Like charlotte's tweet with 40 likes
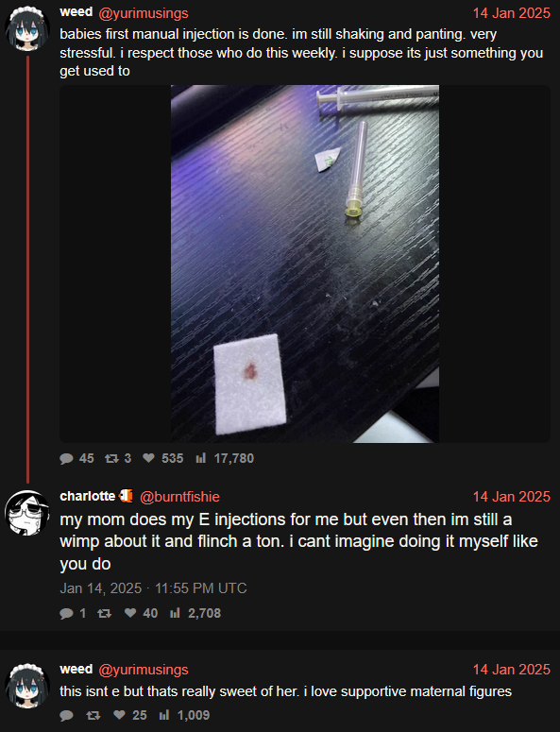The height and width of the screenshot is (732, 560). coord(130,612)
